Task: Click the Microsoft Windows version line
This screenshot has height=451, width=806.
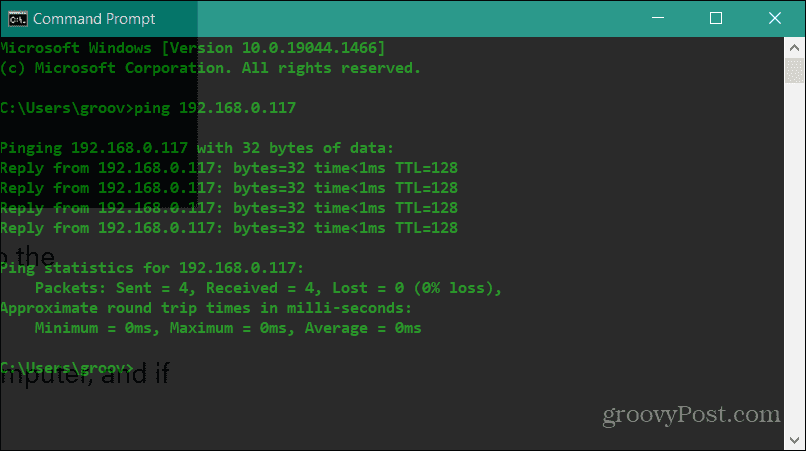Action: [x=193, y=48]
